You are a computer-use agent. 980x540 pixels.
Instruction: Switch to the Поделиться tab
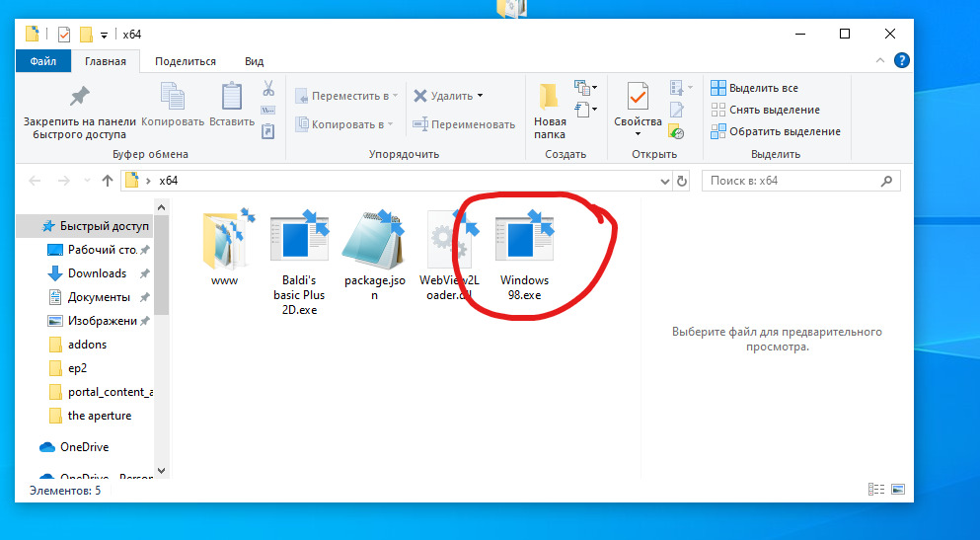coord(186,61)
